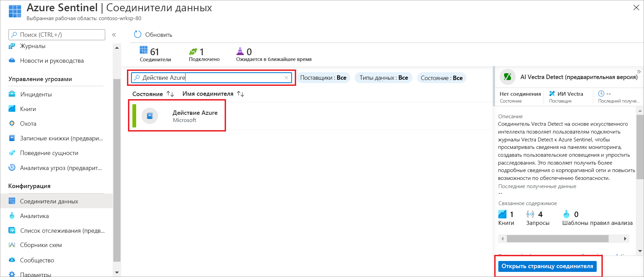Click 0 Шаблоны правил анализа link

pyautogui.click(x=597, y=218)
